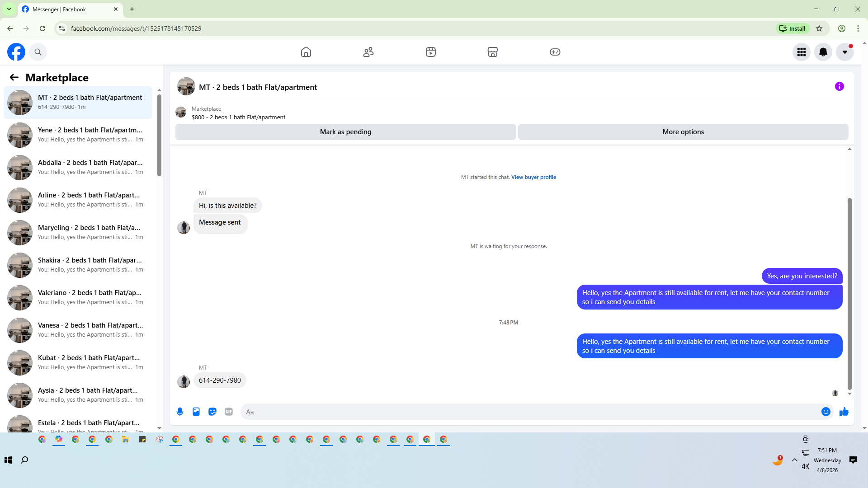Switch to the Marketplace store tab
Screen dimensions: 868x488
[x=492, y=52]
